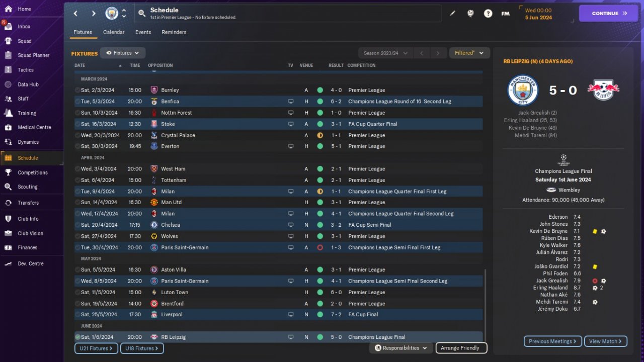Click Erling Haaland in the ratings list
The height and width of the screenshot is (362, 644).
550,288
